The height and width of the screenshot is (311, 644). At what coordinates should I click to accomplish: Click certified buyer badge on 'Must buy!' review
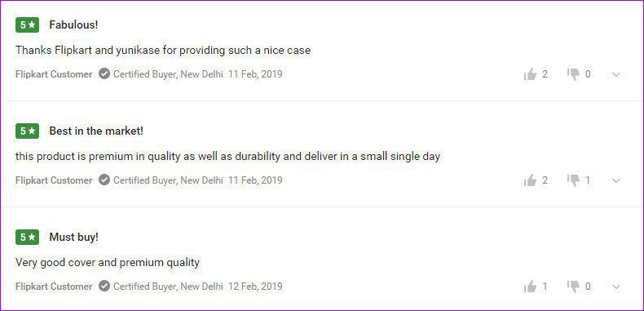pos(104,286)
